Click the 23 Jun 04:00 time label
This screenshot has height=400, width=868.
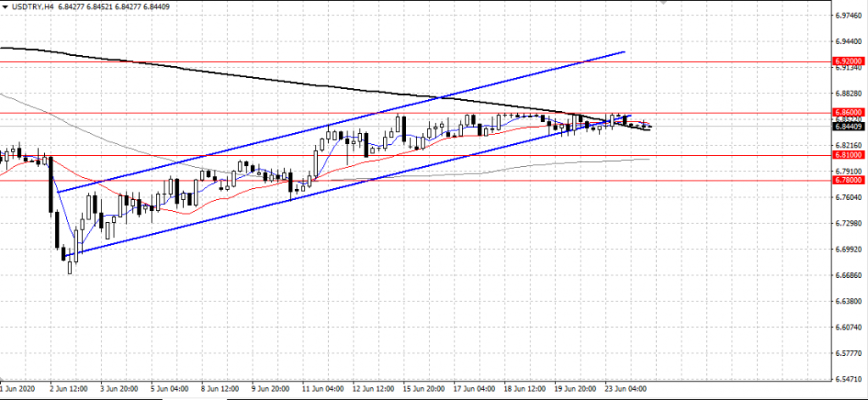(x=630, y=389)
